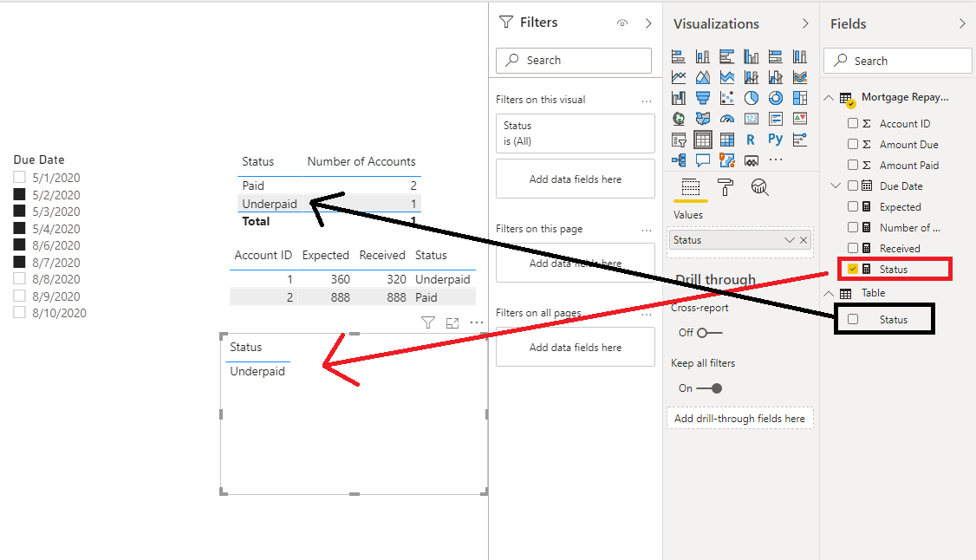This screenshot has width=976, height=560.
Task: Check the 8/10/2020 Due Date slicer box
Action: click(19, 312)
